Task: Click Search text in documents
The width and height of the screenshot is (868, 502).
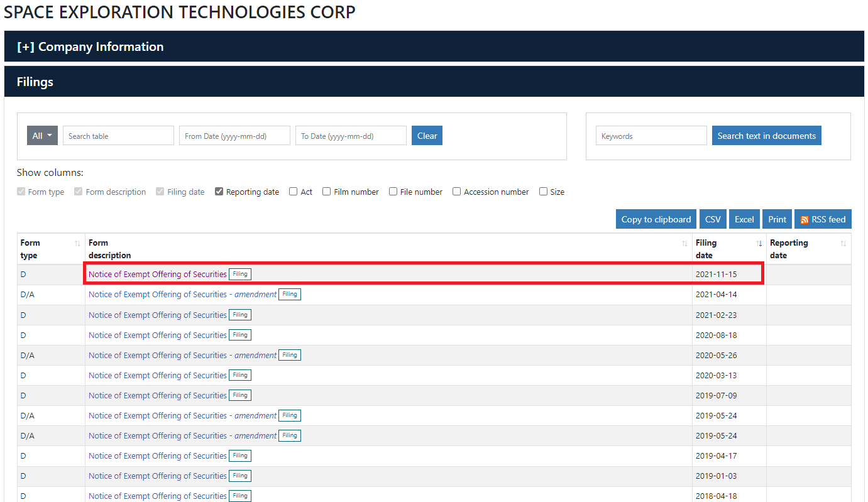Action: point(766,136)
